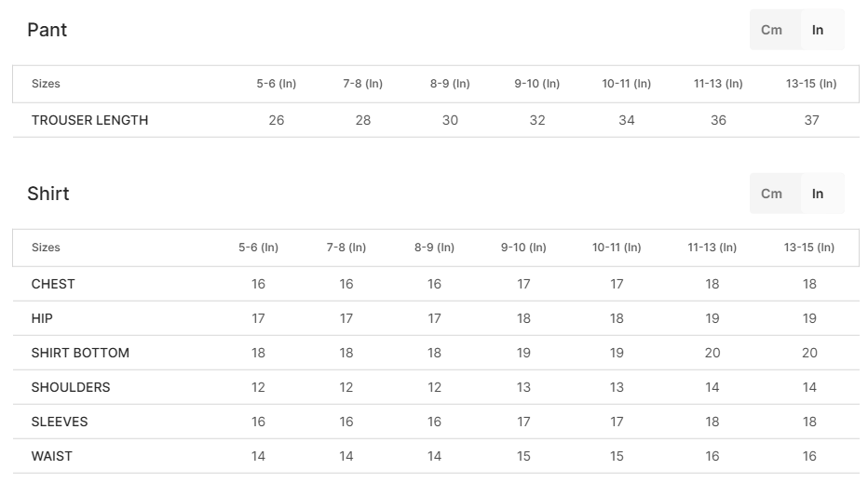Viewport: 868px width, 483px height.
Task: Click Pant table 5-6 (In) column header
Action: pos(277,84)
